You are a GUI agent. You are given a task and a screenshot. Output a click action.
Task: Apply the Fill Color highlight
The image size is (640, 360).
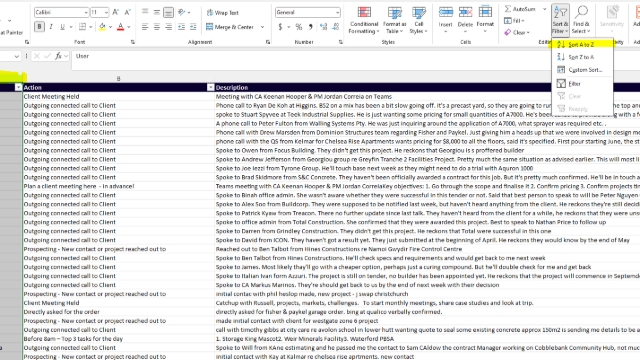pyautogui.click(x=102, y=27)
